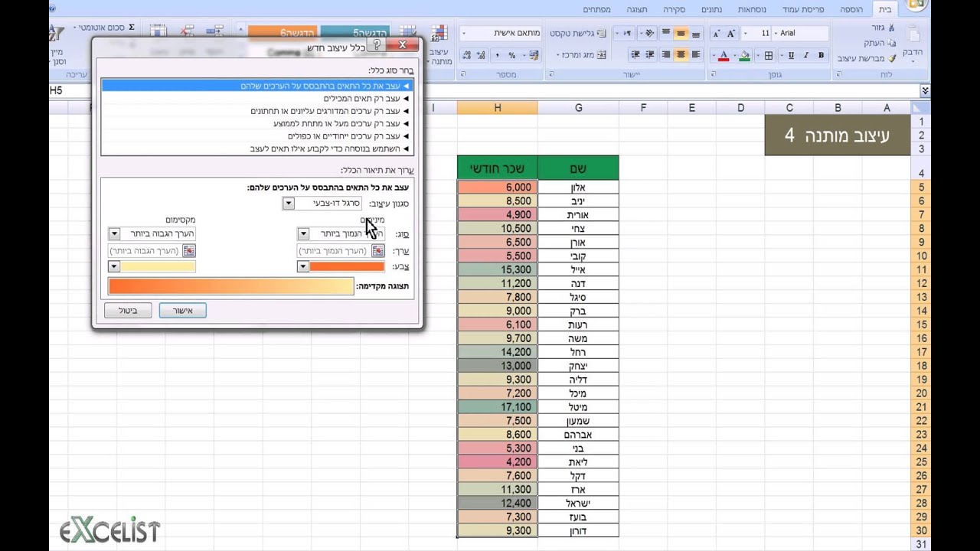Click the Orientation text angle icon
This screenshot has width=980, height=551.
point(650,34)
